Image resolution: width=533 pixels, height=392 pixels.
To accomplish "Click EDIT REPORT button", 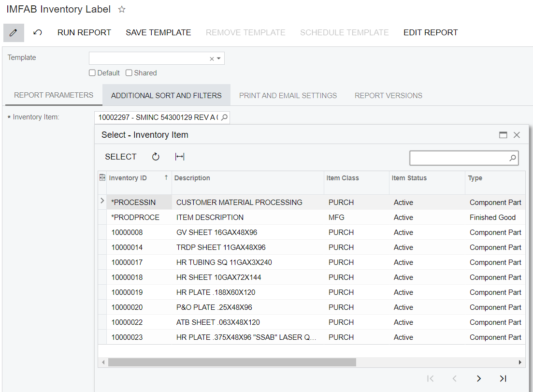I will pyautogui.click(x=431, y=33).
